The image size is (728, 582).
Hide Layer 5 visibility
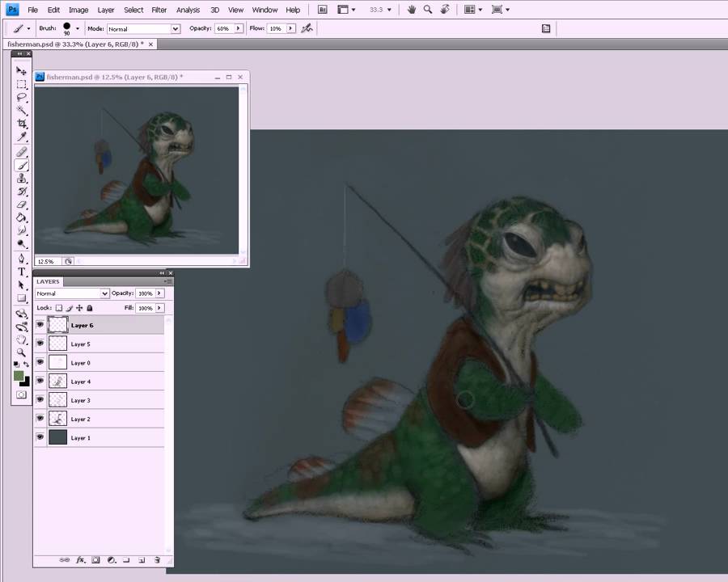[40, 343]
